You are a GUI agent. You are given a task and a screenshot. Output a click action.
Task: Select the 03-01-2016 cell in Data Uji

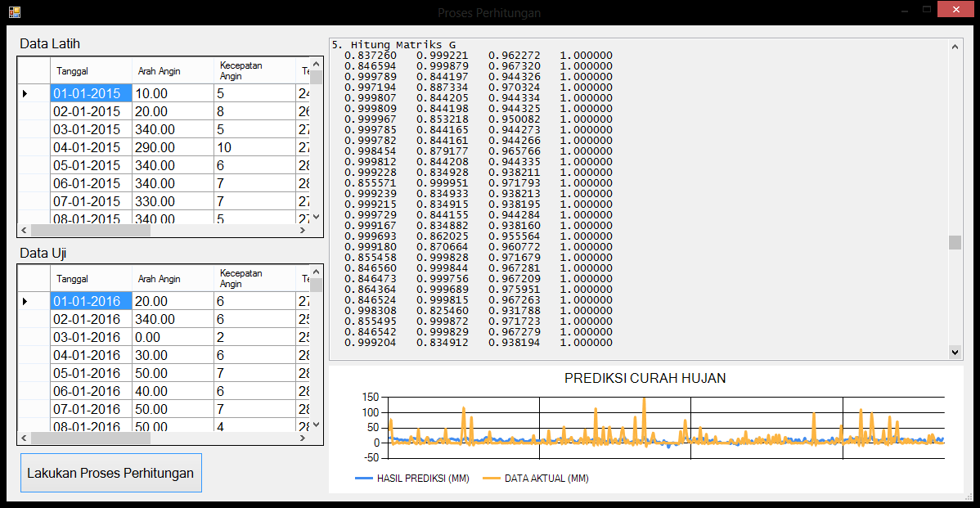90,338
